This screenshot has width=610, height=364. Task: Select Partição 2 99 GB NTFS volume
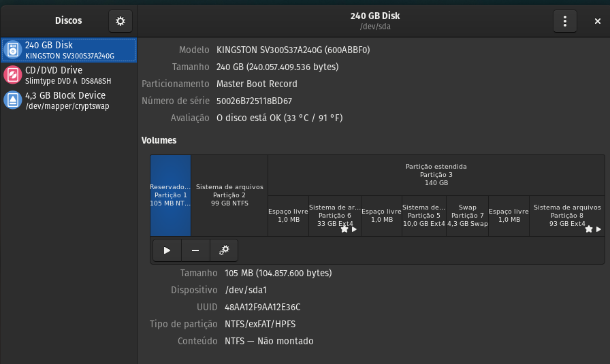[229, 195]
